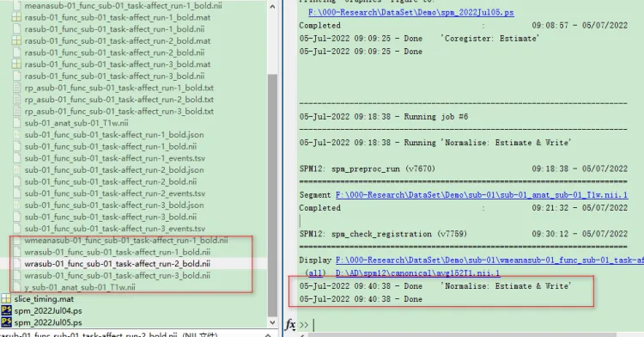
Task: Click 'Normalise: Estimate & Write' Done line
Action: [x=435, y=286]
